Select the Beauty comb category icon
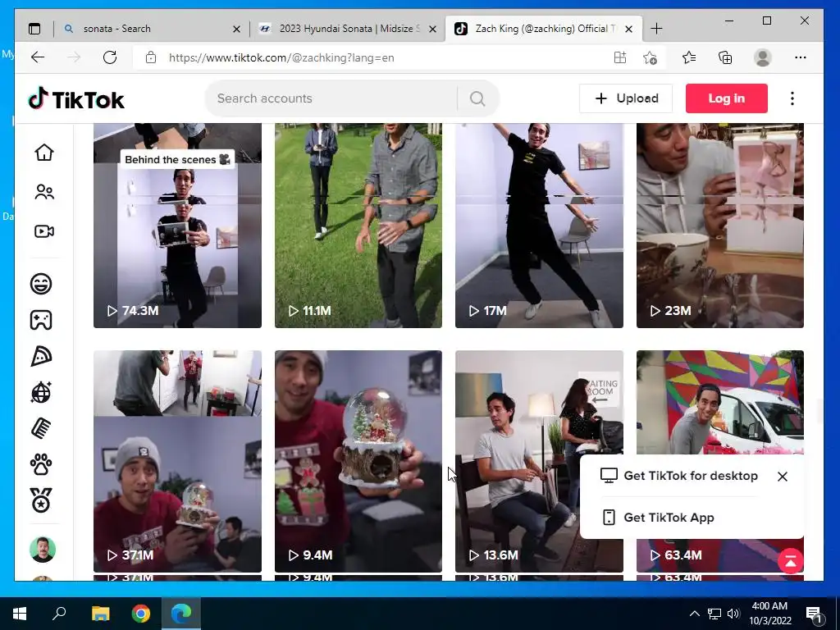This screenshot has height=630, width=840. coord(41,428)
